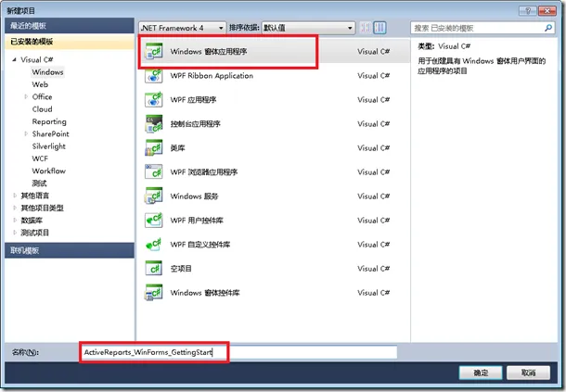The width and height of the screenshot is (566, 392).
Task: Expand the Office tree node
Action: click(x=26, y=96)
